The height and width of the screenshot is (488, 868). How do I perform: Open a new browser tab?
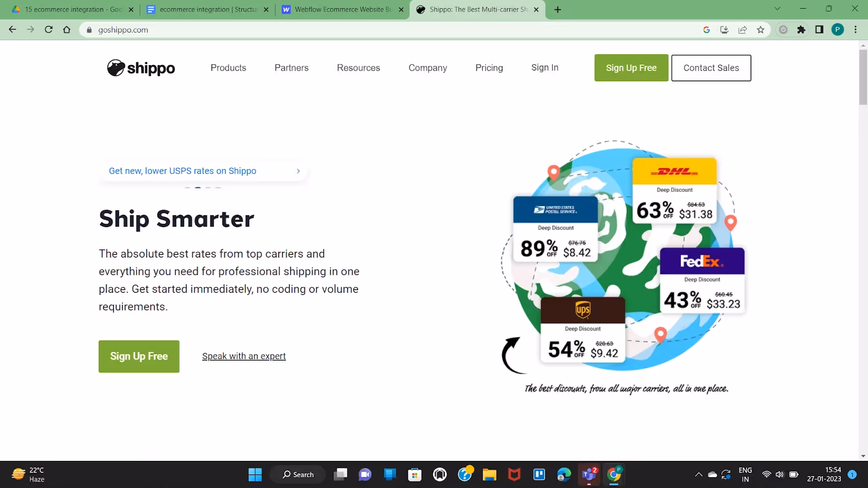click(558, 9)
